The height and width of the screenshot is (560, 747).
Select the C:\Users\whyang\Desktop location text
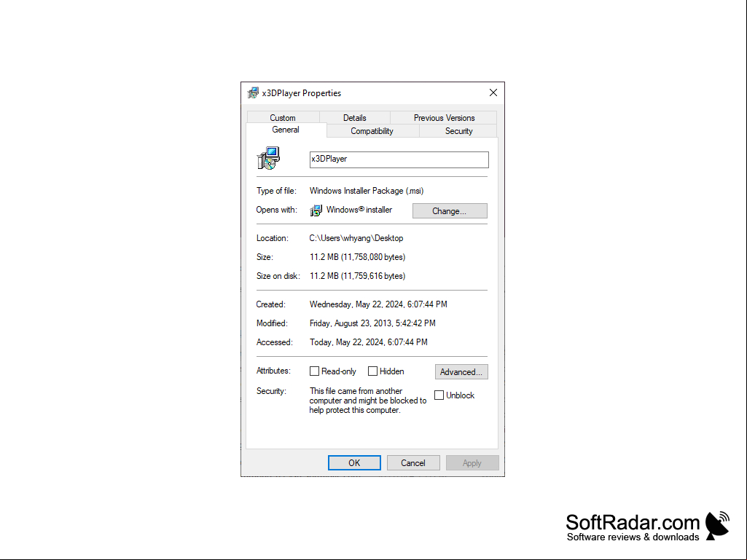click(x=356, y=238)
